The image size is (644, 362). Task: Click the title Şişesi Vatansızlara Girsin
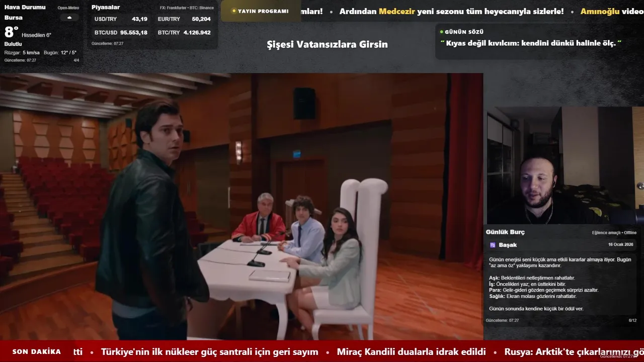(x=327, y=44)
